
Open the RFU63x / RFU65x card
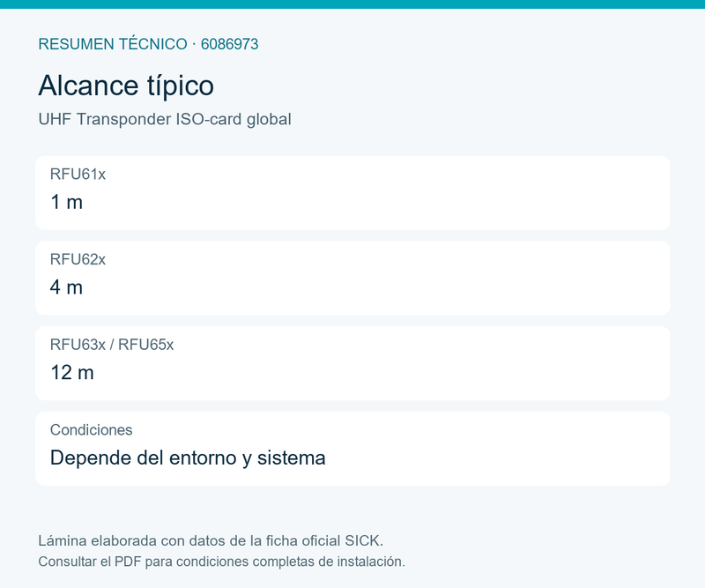pyautogui.click(x=352, y=363)
